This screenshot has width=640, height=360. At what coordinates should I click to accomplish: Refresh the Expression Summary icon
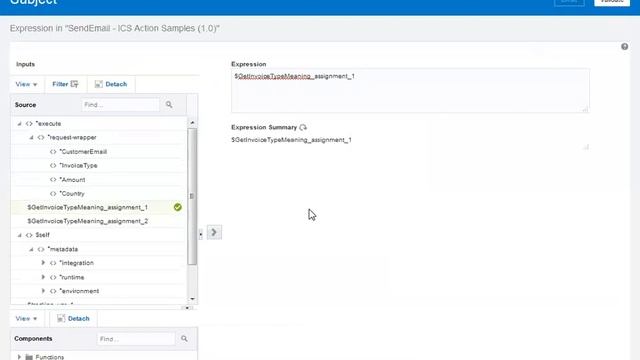point(303,127)
